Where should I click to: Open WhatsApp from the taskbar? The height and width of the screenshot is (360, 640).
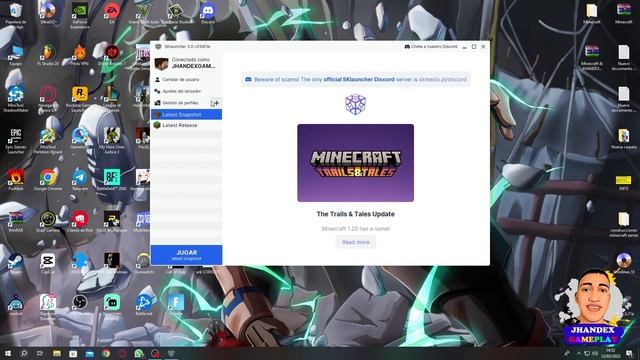pyautogui.click(x=139, y=353)
